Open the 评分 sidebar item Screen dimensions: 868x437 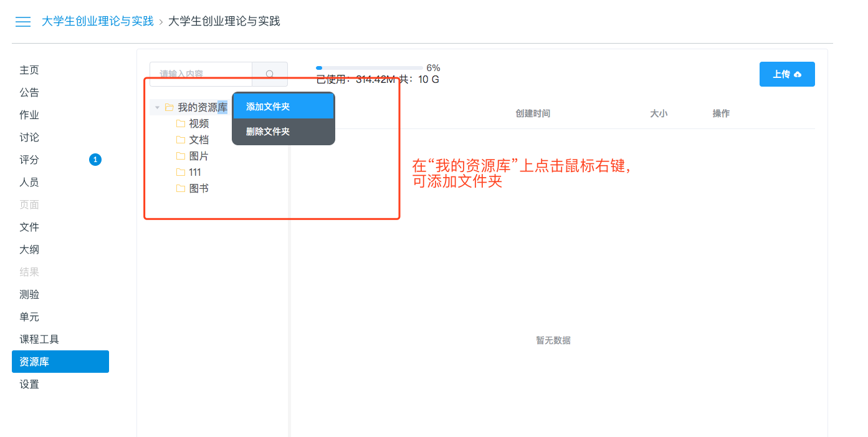pyautogui.click(x=29, y=160)
